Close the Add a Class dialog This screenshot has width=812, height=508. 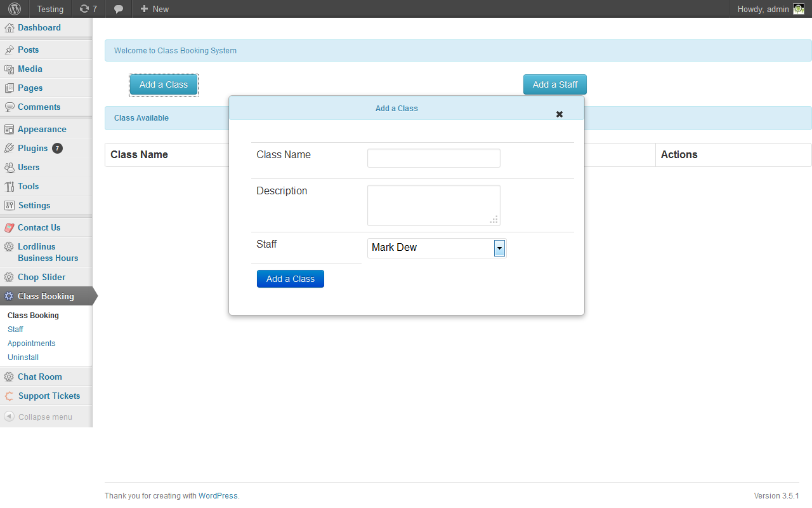coord(559,114)
